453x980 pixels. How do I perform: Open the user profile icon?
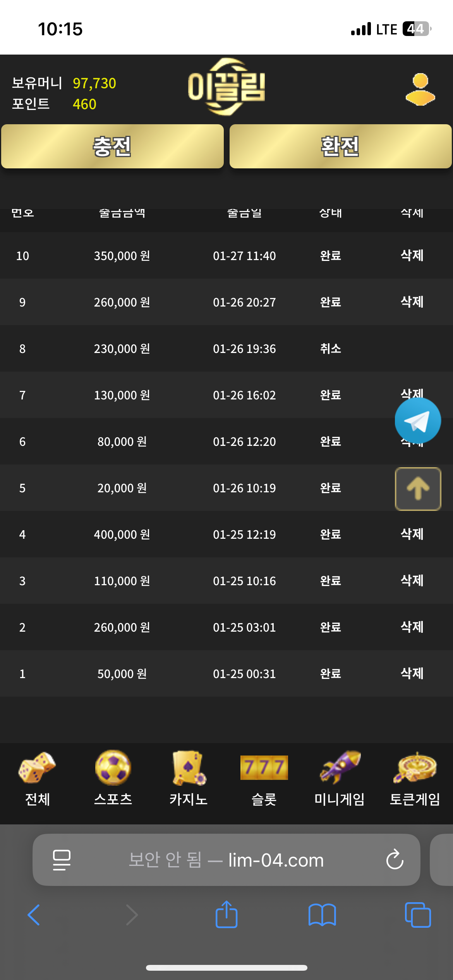[x=420, y=89]
